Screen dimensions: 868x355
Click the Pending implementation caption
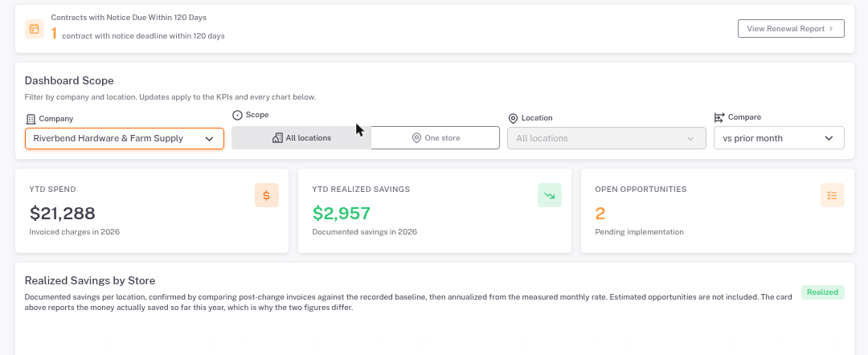tap(640, 231)
